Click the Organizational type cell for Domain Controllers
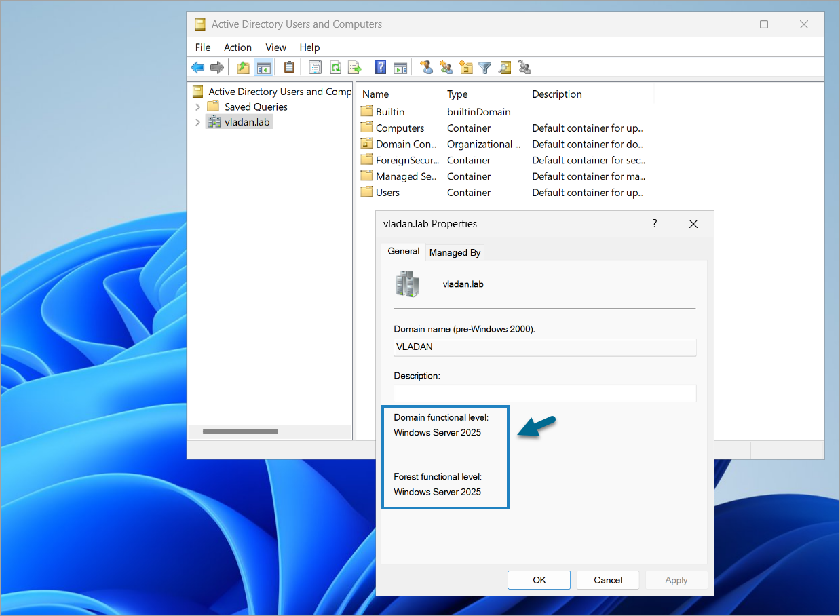 click(x=484, y=144)
